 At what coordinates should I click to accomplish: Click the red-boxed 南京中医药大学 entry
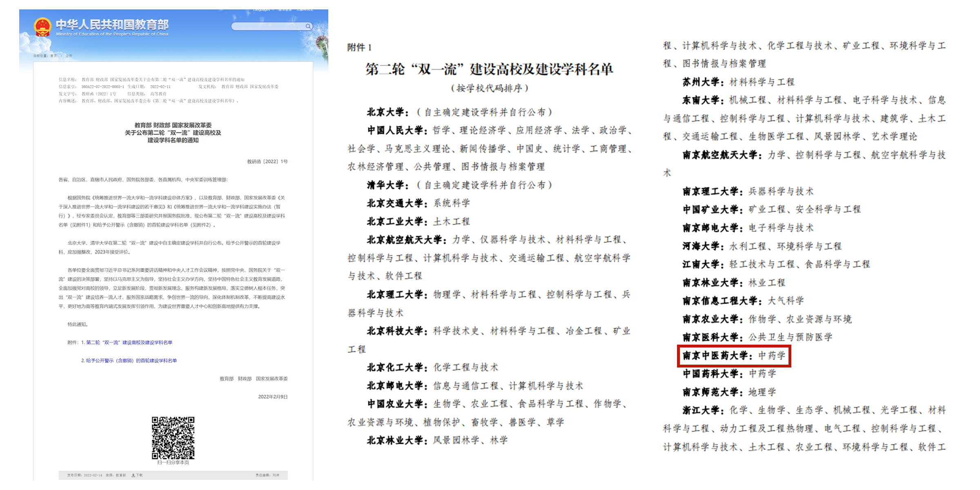pyautogui.click(x=734, y=356)
